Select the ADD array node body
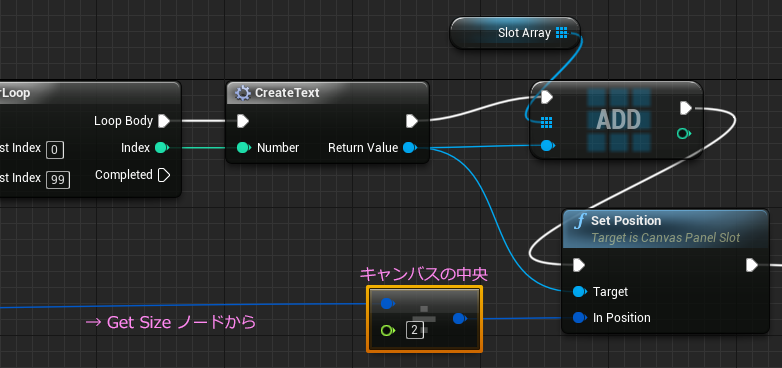 (616, 120)
